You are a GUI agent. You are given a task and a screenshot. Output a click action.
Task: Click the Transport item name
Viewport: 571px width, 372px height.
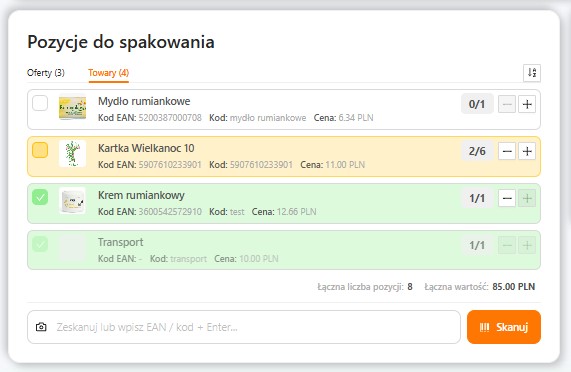(121, 242)
